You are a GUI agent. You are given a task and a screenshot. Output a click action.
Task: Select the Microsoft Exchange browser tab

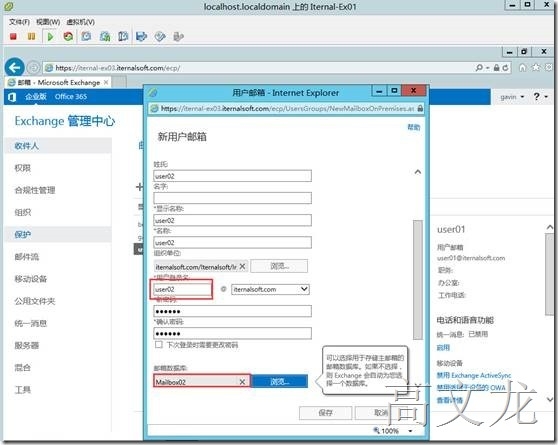[x=59, y=83]
